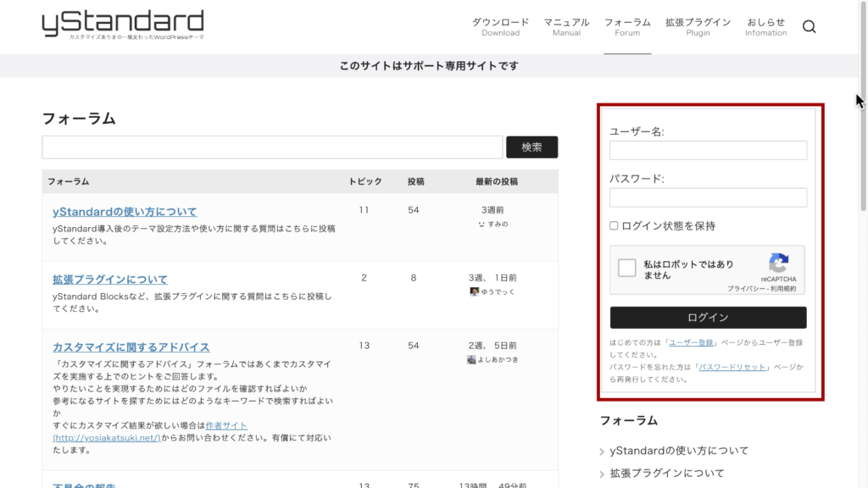Click the よしあかつき username link
The image size is (868, 488).
click(x=498, y=359)
